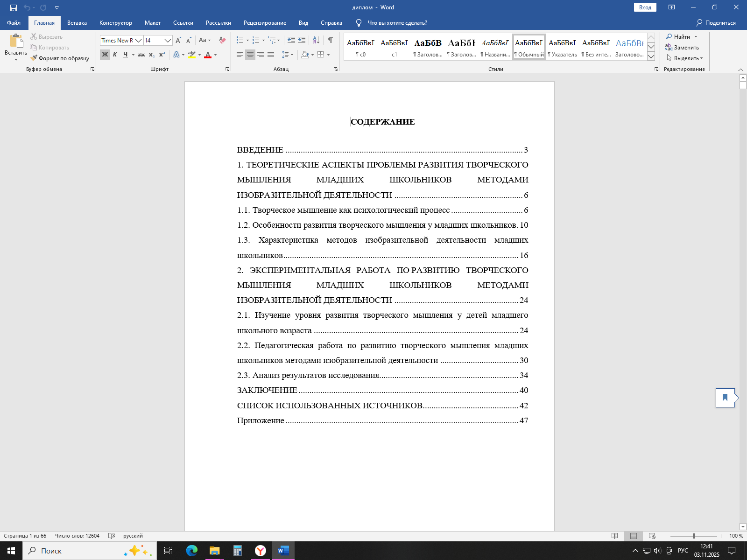
Task: Open the Рецензирование ribbon tab
Action: (265, 23)
